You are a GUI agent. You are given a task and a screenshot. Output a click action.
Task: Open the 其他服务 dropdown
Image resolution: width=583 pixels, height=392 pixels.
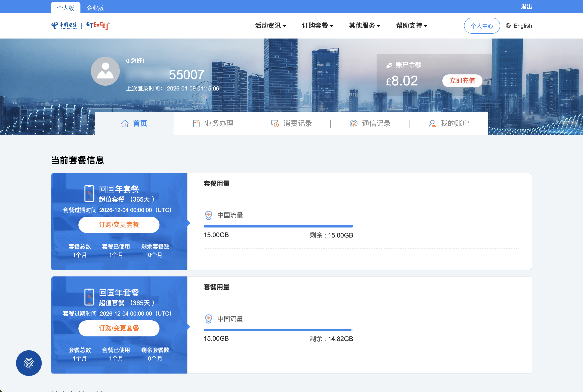365,25
